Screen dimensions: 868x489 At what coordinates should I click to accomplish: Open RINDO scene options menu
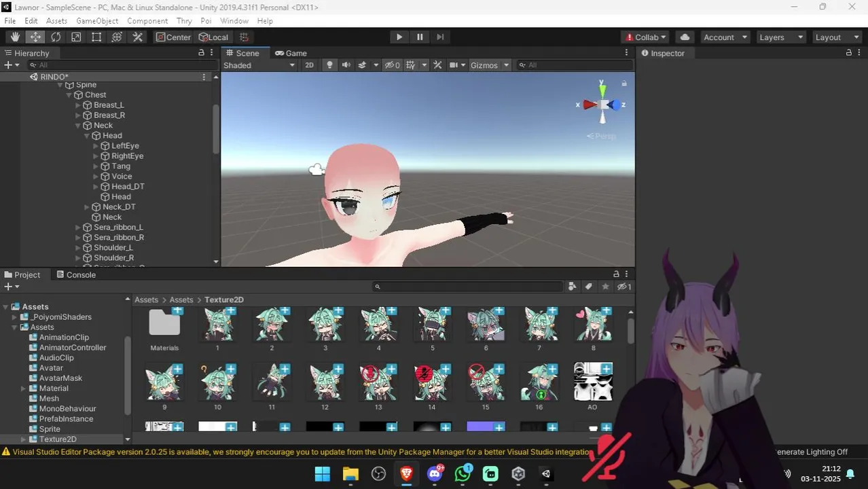tap(204, 77)
